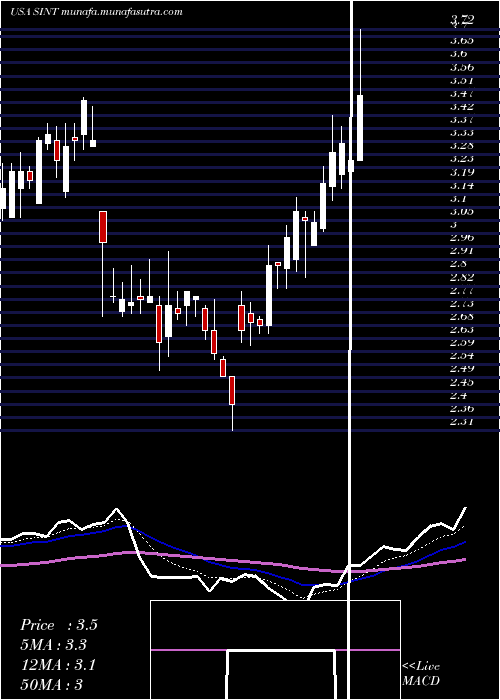
Task: Click the 3.56 price axis label
Action: click(x=462, y=67)
